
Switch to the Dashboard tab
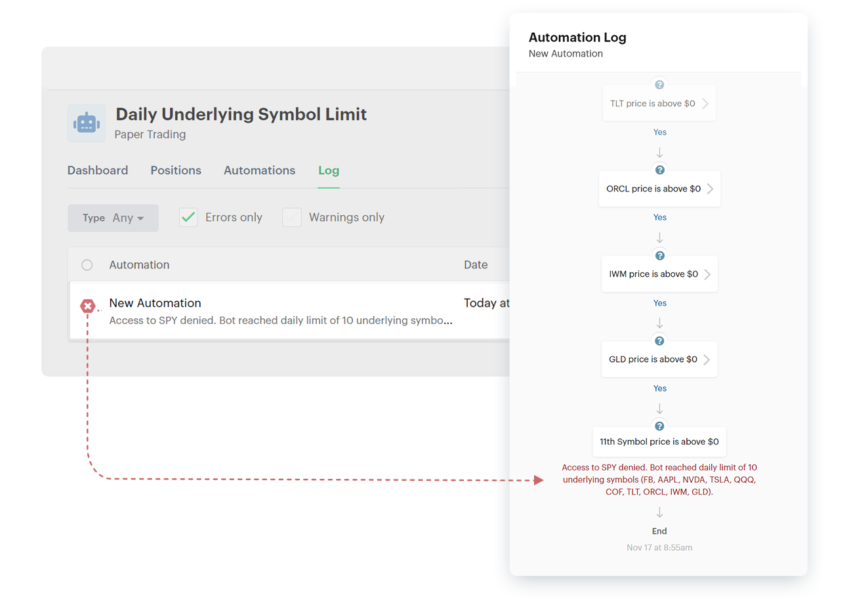coord(98,171)
